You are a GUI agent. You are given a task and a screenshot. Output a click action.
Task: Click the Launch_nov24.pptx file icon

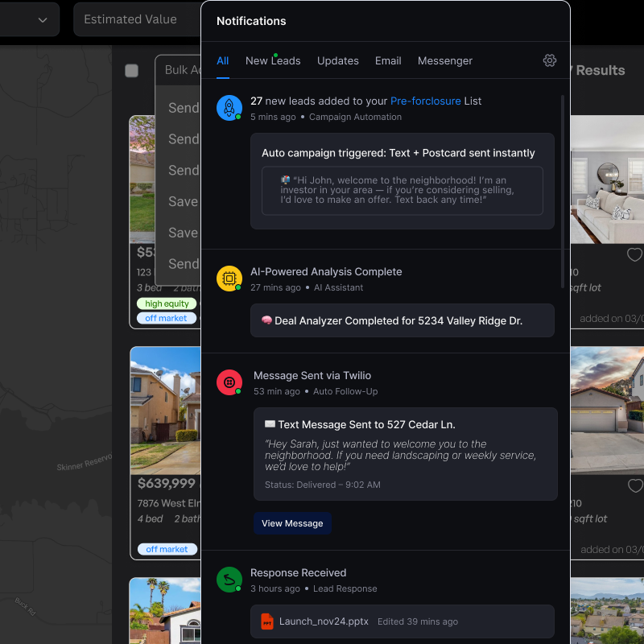pos(267,621)
